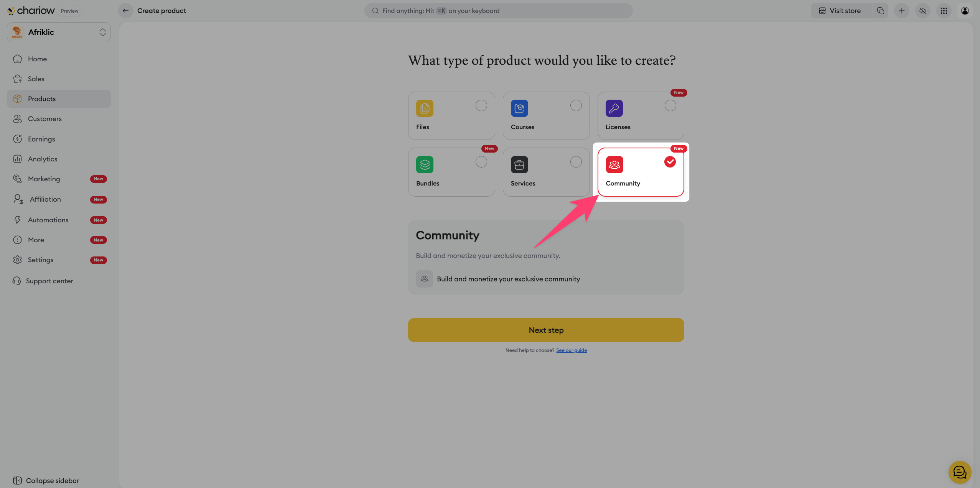Viewport: 980px width, 488px height.
Task: Click the purple Licenses key icon
Action: coord(614,108)
